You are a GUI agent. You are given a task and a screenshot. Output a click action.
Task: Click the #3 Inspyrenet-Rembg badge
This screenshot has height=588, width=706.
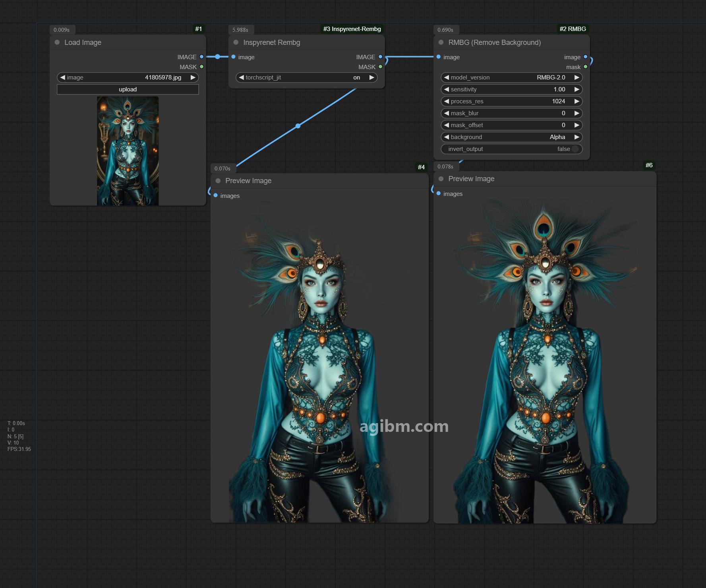coord(352,29)
